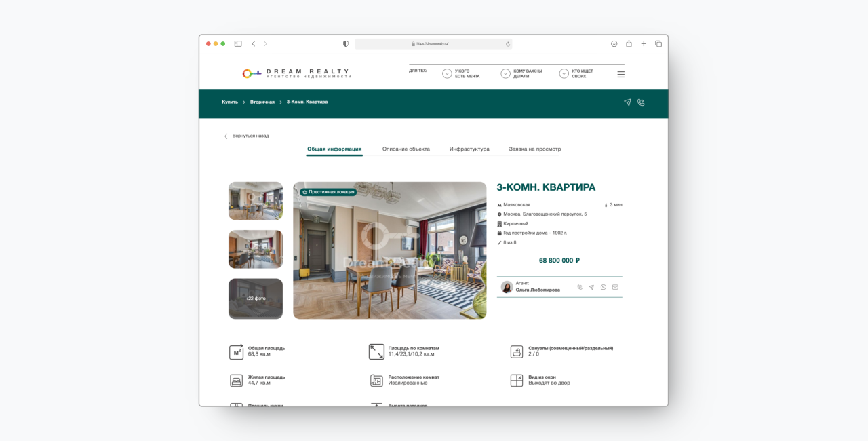The image size is (868, 441).
Task: Click Telegram icon in green header
Action: point(627,102)
